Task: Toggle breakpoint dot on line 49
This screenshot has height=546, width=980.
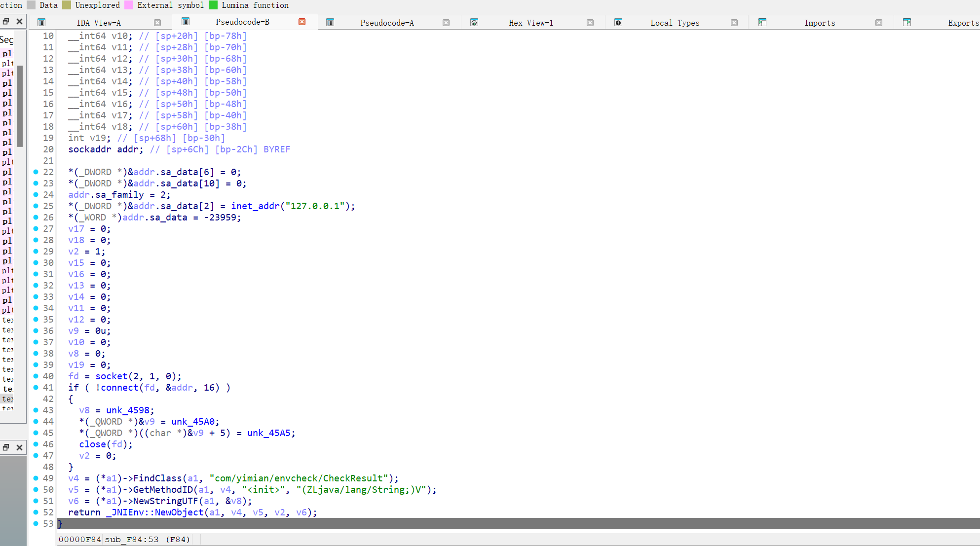Action: click(x=36, y=478)
